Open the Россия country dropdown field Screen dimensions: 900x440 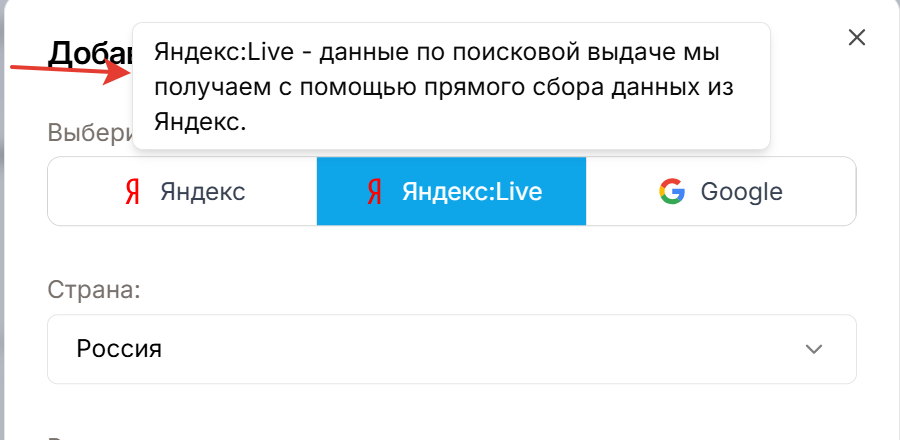pyautogui.click(x=452, y=349)
